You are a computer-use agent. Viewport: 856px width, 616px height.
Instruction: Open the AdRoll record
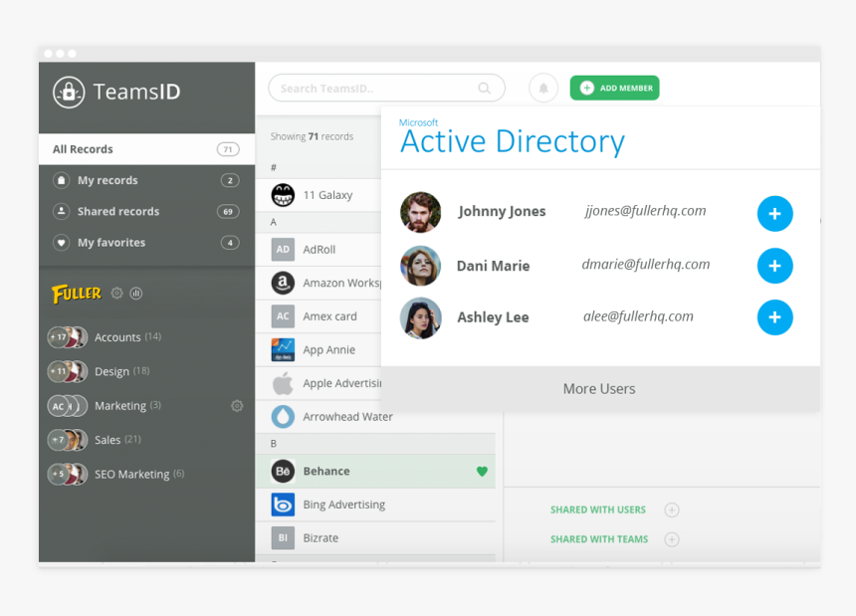pyautogui.click(x=319, y=250)
